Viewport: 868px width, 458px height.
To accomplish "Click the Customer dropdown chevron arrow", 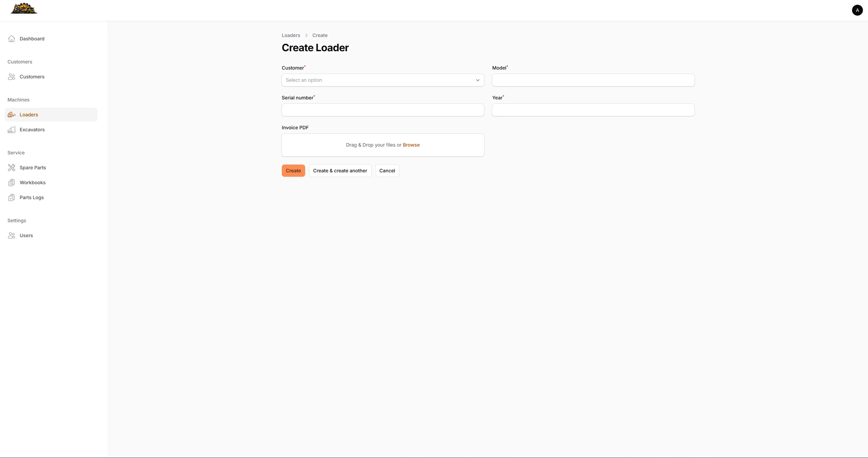I will [x=478, y=80].
